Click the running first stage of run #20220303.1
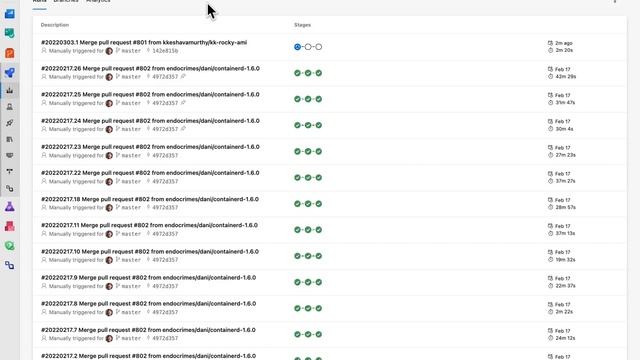 pyautogui.click(x=297, y=47)
